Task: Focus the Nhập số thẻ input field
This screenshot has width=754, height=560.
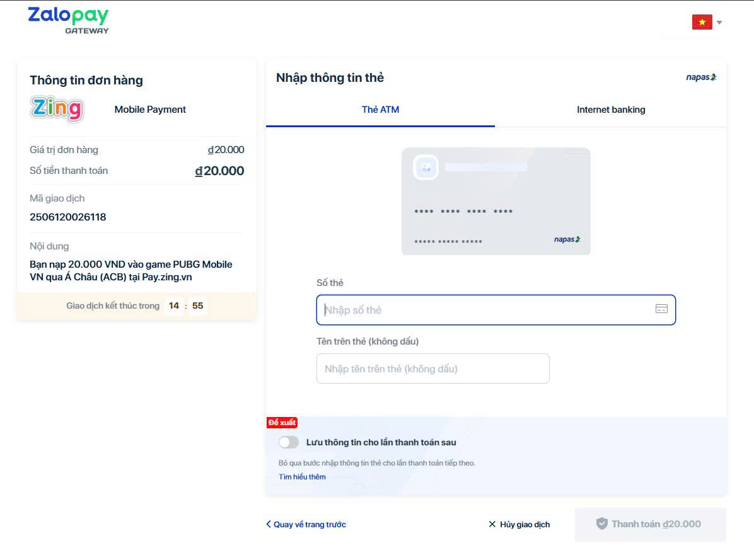Action: click(485, 310)
